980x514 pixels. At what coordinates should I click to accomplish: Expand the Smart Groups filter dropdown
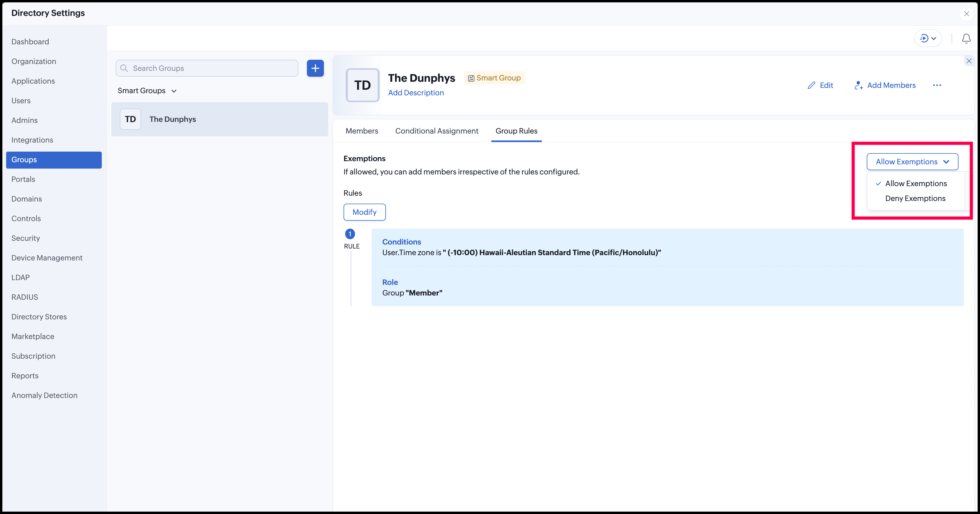tap(147, 91)
